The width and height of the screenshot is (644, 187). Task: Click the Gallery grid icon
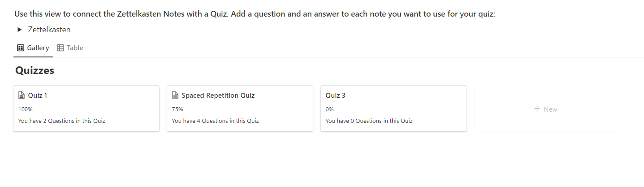pyautogui.click(x=21, y=48)
